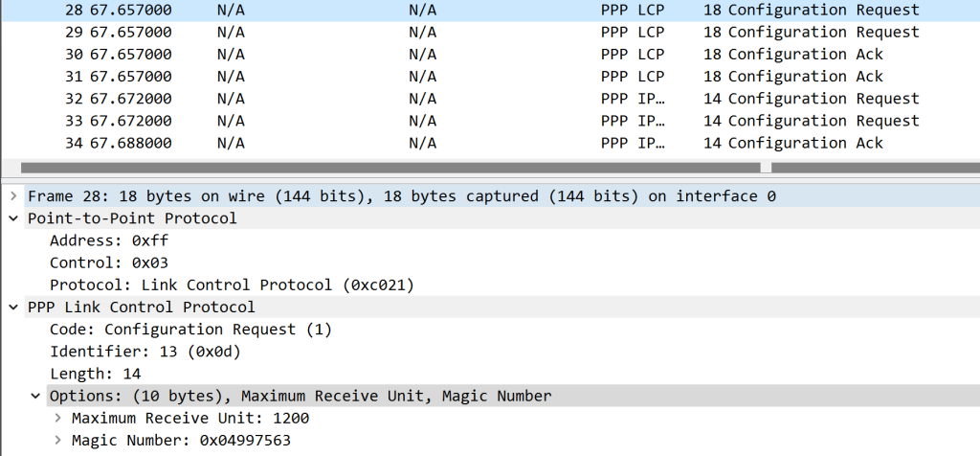
Task: Collapse the Options (10 bytes) node
Action: click(35, 396)
